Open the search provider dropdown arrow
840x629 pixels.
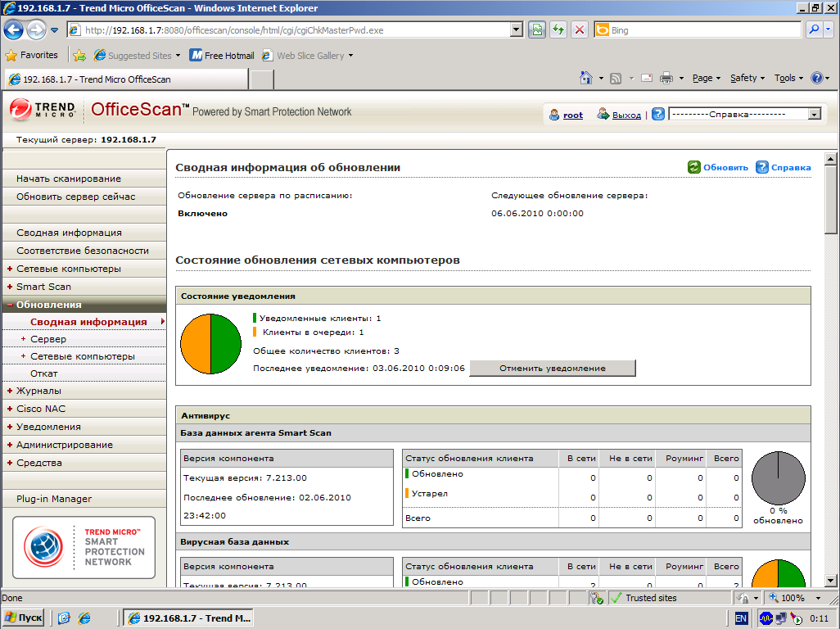coord(829,30)
